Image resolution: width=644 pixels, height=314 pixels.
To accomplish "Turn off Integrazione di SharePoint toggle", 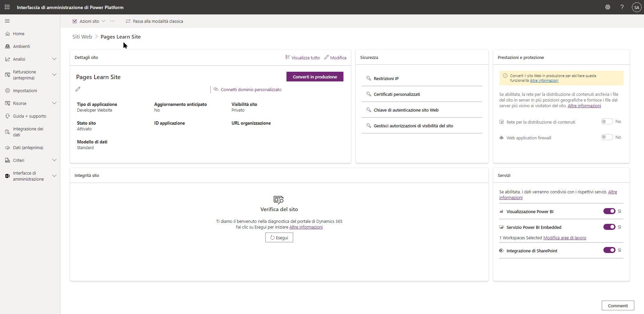I will 609,250.
